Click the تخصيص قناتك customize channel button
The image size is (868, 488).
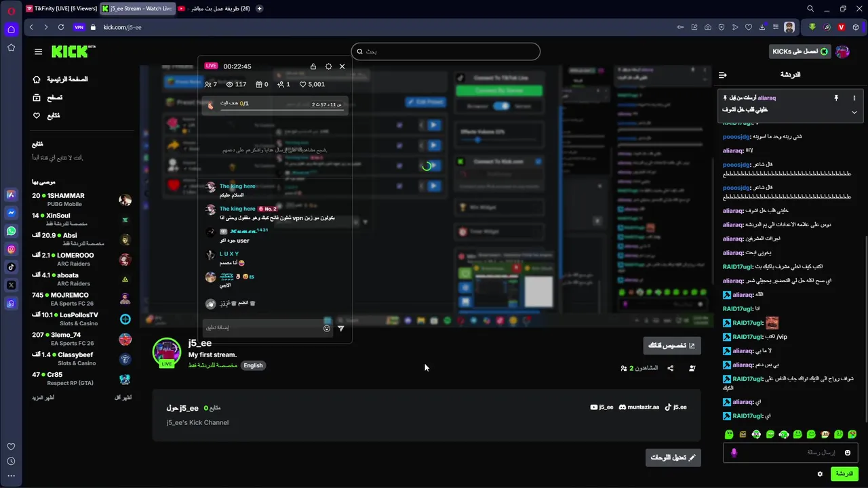[672, 346]
